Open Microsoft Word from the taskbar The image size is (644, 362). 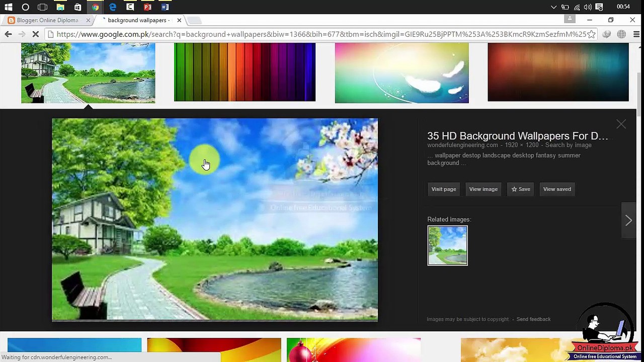(x=165, y=7)
